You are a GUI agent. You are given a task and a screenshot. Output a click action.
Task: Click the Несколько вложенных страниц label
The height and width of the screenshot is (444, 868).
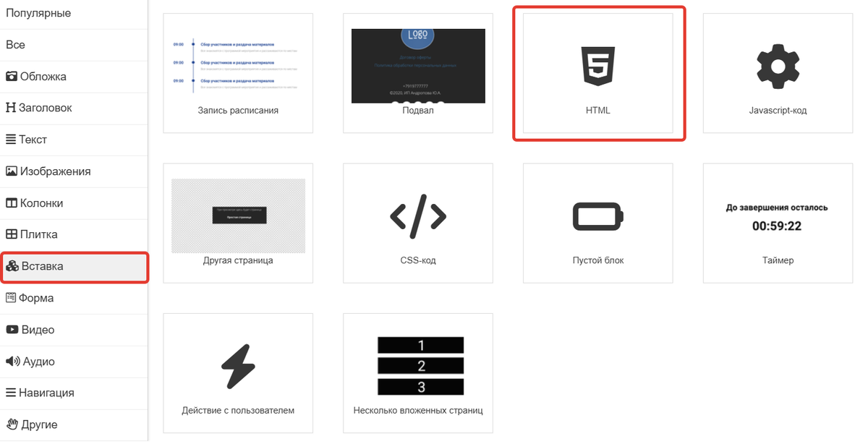click(x=418, y=411)
